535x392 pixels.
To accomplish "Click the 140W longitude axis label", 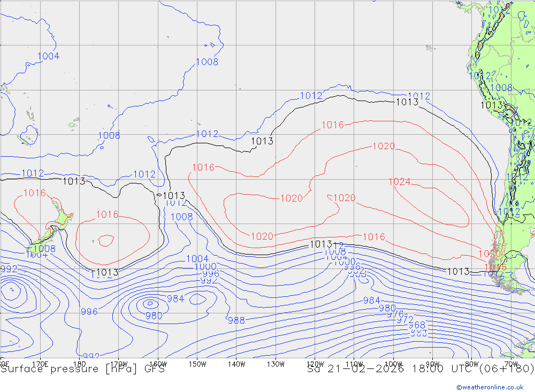I will click(x=236, y=364).
